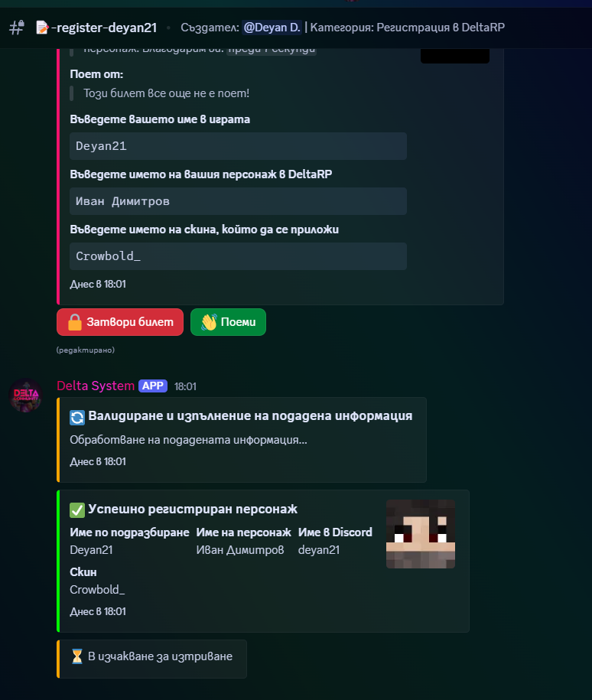
Task: Close the ticket with Затвори билет button
Action: pyautogui.click(x=120, y=322)
